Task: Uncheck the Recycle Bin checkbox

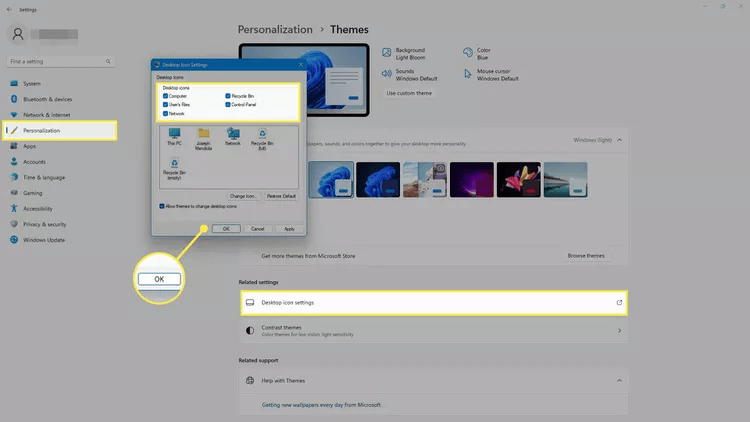Action: pos(228,96)
